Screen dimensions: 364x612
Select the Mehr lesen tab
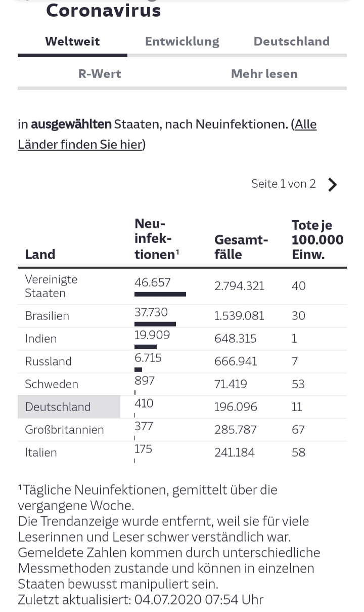(264, 74)
